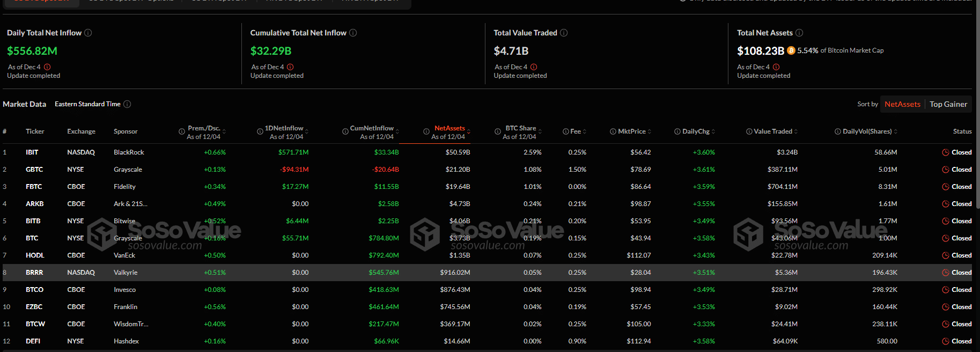Click info icon before BTC Share column header
Image resolution: width=980 pixels, height=352 pixels.
point(498,131)
